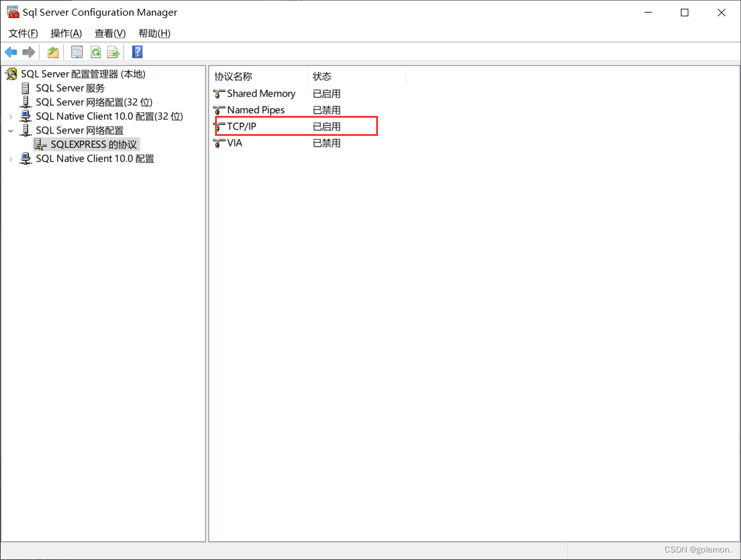The image size is (741, 560).
Task: Click the Properties toolbar icon
Action: (x=76, y=52)
